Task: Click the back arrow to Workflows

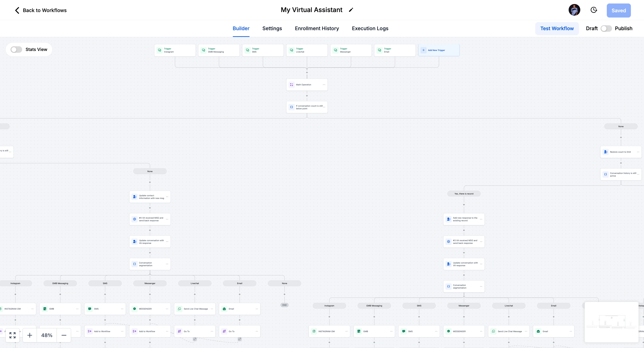Action: click(17, 10)
